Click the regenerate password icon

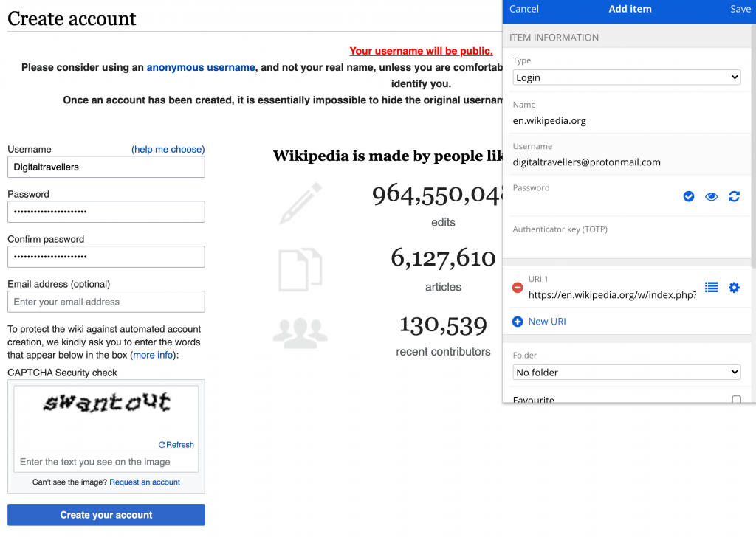pos(734,196)
